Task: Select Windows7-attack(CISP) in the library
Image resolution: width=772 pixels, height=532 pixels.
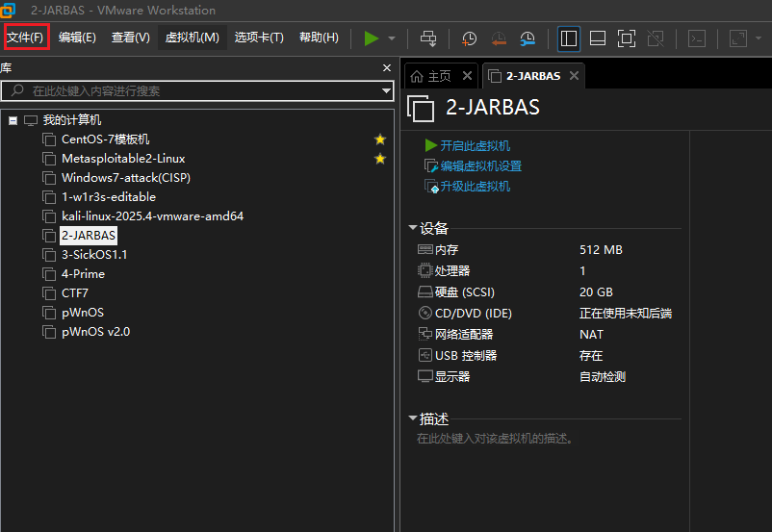Action: (x=126, y=178)
